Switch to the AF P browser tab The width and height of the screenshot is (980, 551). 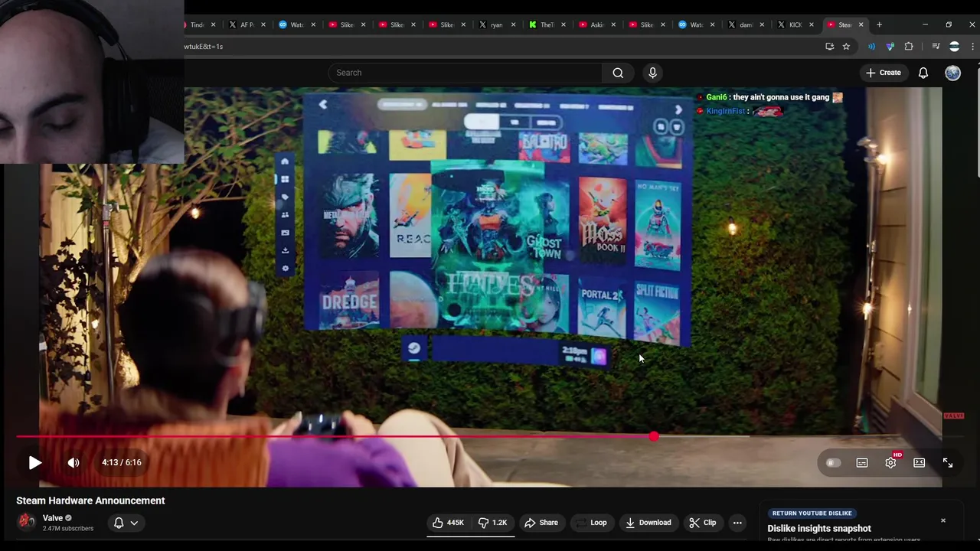247,24
